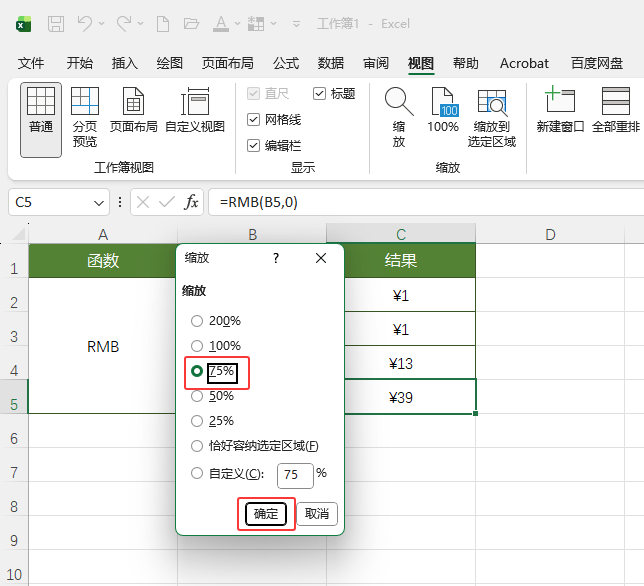
Task: Save the workbook with the disk icon
Action: [56, 24]
